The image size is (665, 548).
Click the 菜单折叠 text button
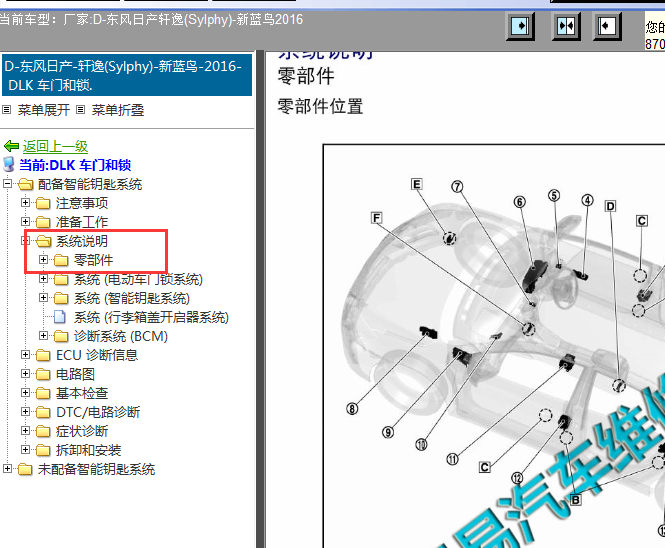pos(118,110)
